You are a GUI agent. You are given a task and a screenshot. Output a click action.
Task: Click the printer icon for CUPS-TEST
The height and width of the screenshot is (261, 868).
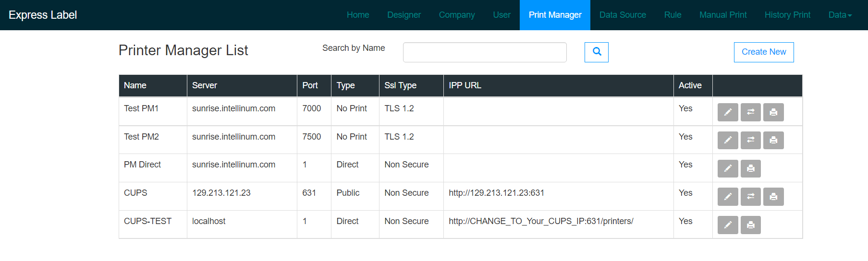tap(750, 225)
